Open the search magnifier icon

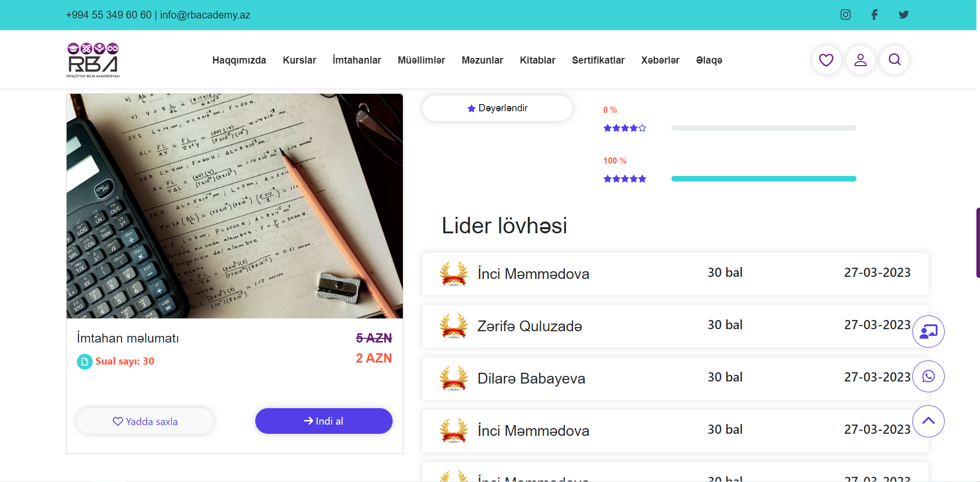pyautogui.click(x=894, y=60)
